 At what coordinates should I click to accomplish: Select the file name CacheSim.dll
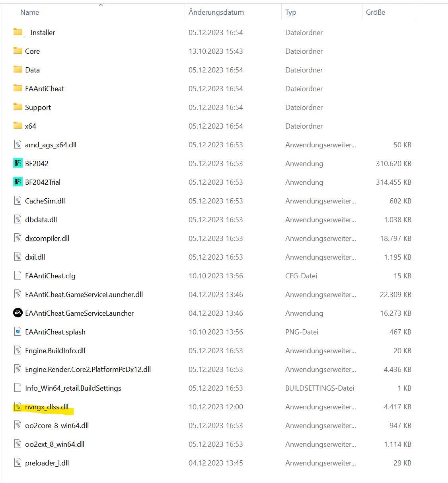[45, 201]
